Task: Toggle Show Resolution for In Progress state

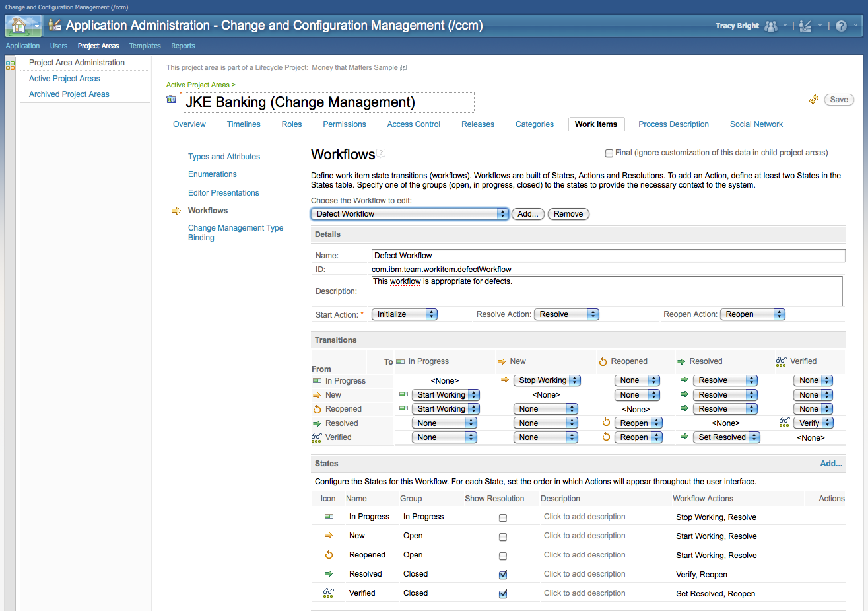Action: pyautogui.click(x=503, y=518)
